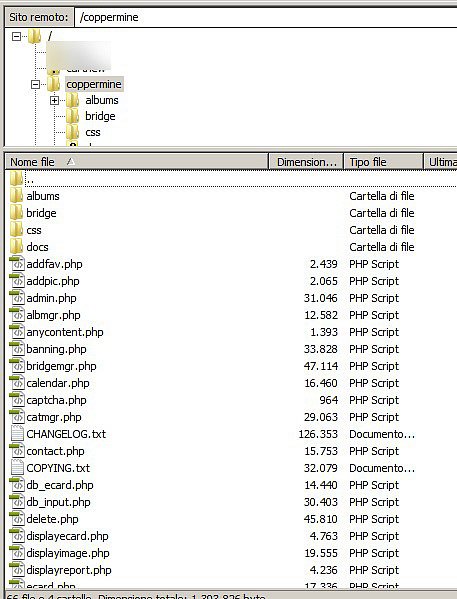Click the root folder icon in tree
Image resolution: width=457 pixels, height=599 pixels.
click(34, 37)
